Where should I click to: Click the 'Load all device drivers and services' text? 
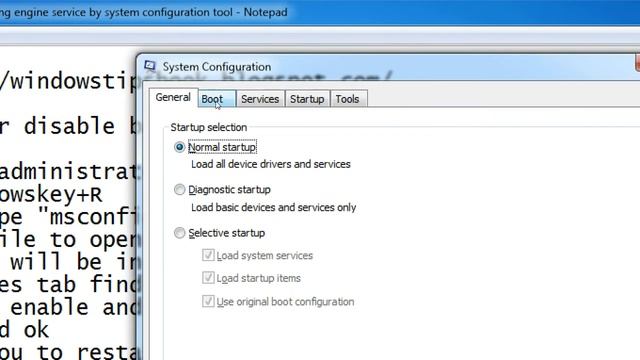pyautogui.click(x=271, y=164)
